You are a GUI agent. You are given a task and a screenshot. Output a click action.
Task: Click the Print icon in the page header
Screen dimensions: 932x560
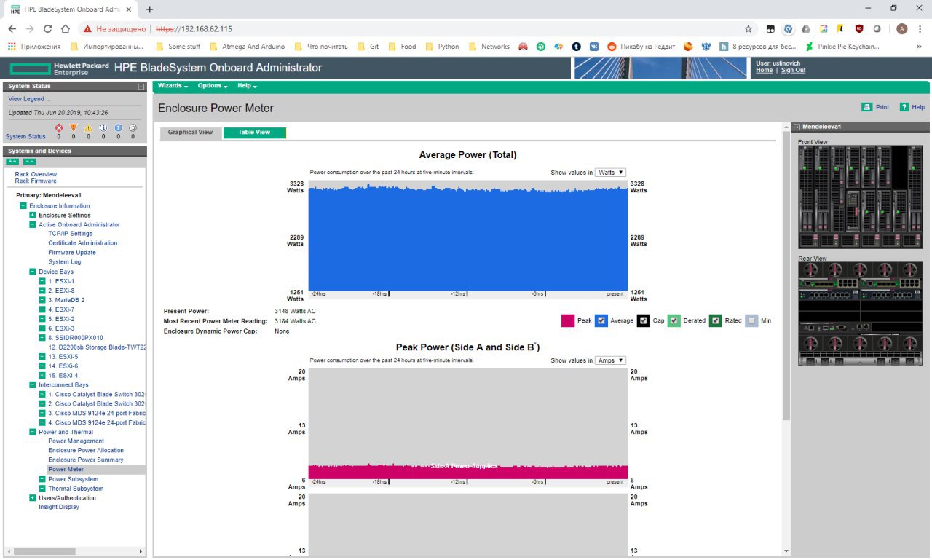point(866,107)
